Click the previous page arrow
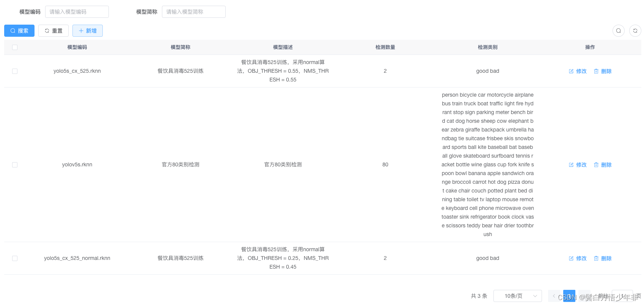Image resolution: width=644 pixels, height=305 pixels. (554, 296)
